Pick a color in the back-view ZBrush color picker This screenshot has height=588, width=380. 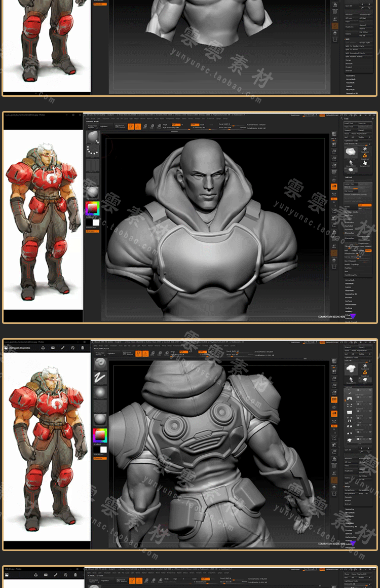click(x=100, y=436)
